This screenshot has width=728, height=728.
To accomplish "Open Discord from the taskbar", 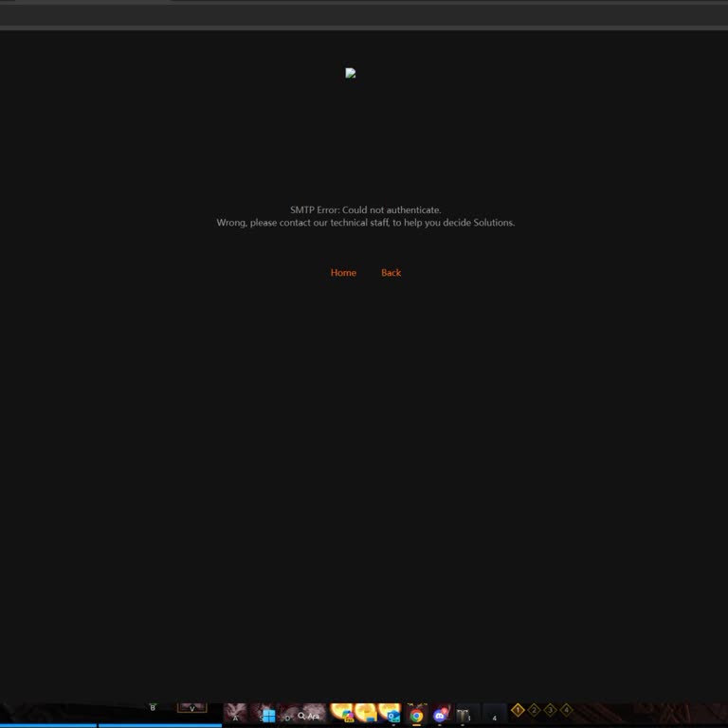I will point(440,716).
